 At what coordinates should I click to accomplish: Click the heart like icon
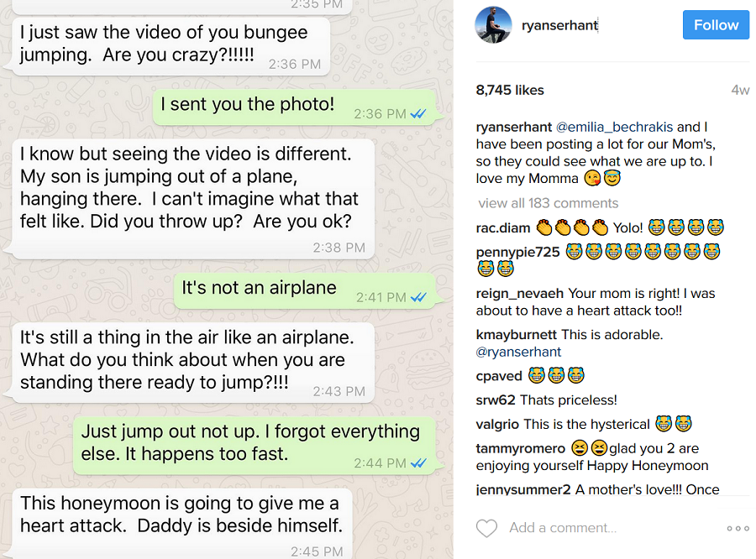pos(486,528)
